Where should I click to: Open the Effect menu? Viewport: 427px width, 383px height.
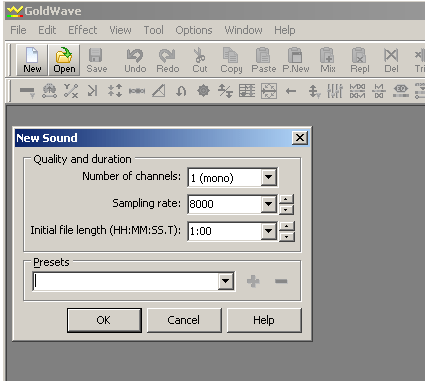(x=82, y=30)
